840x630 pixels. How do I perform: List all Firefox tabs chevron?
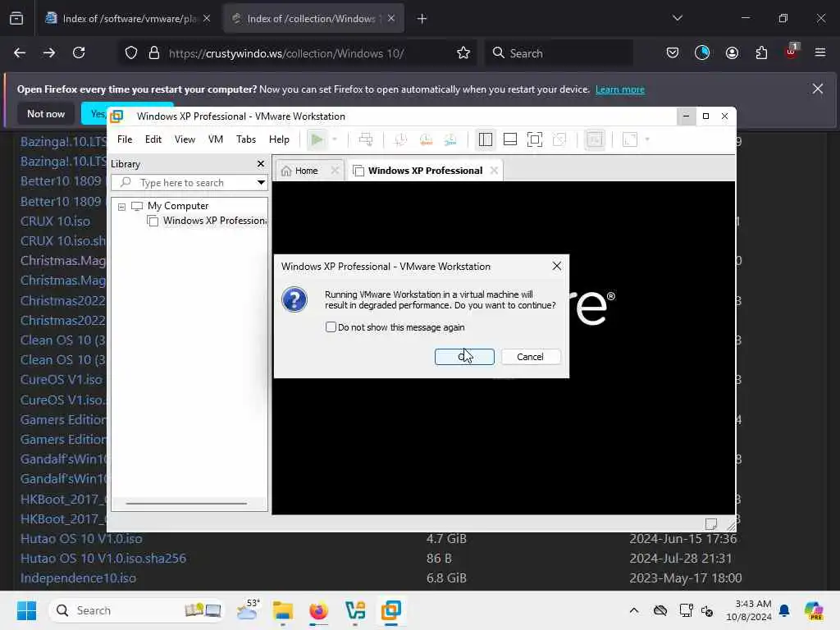[x=678, y=18]
